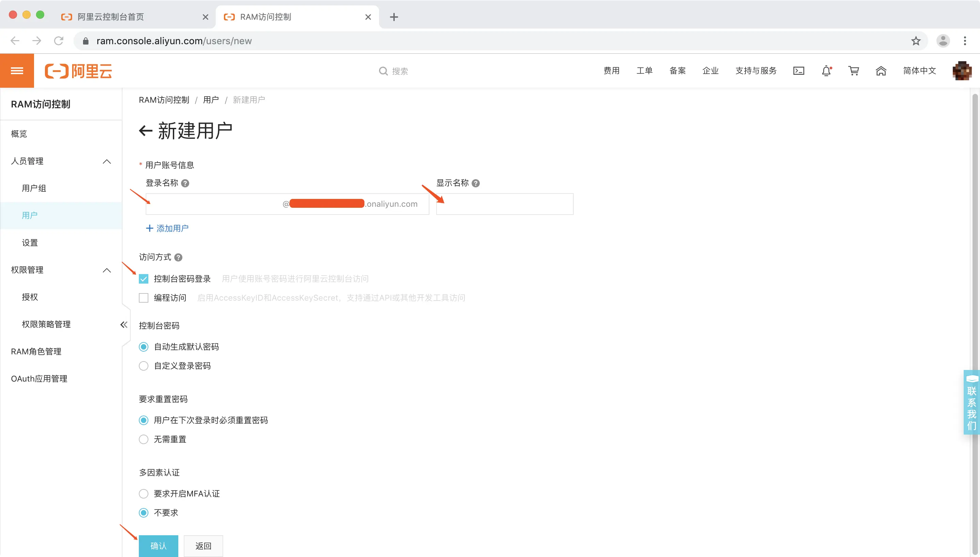The width and height of the screenshot is (980, 557).
Task: Click the login name help icon
Action: [185, 183]
